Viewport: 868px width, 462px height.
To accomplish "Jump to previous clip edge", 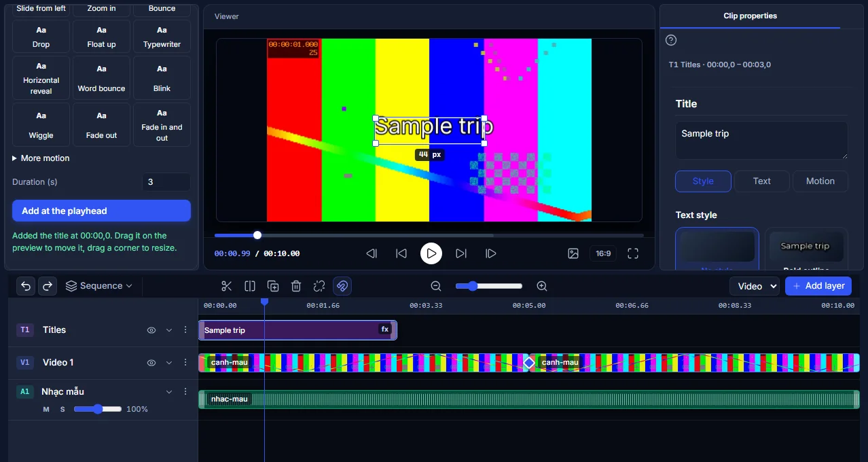I will (401, 253).
